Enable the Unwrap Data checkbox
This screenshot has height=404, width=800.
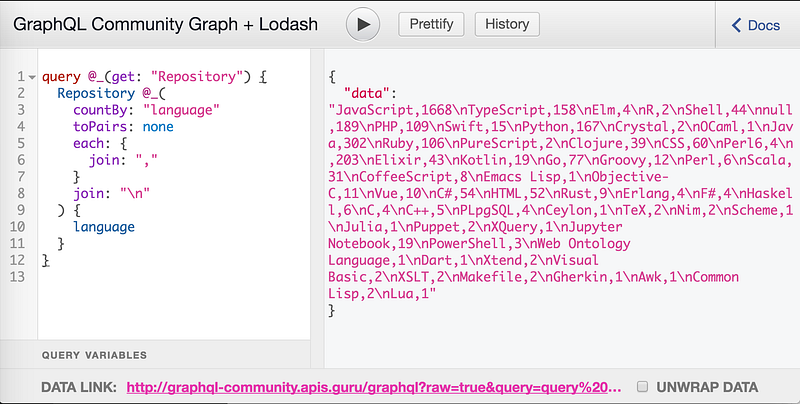tap(644, 386)
